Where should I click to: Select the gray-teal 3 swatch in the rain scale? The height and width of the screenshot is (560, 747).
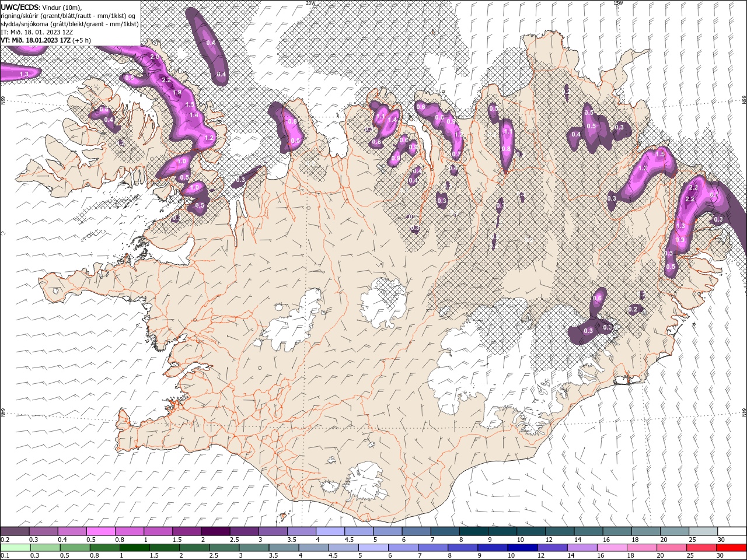click(254, 548)
